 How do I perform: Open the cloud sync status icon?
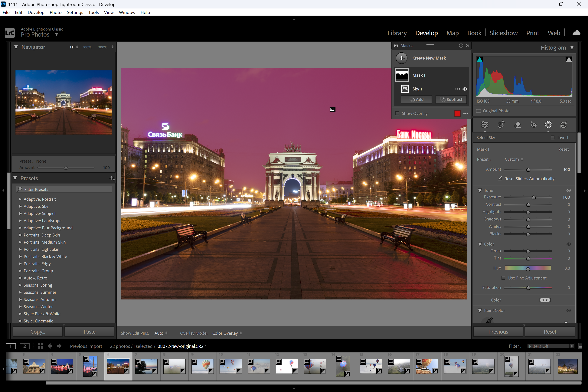click(576, 33)
